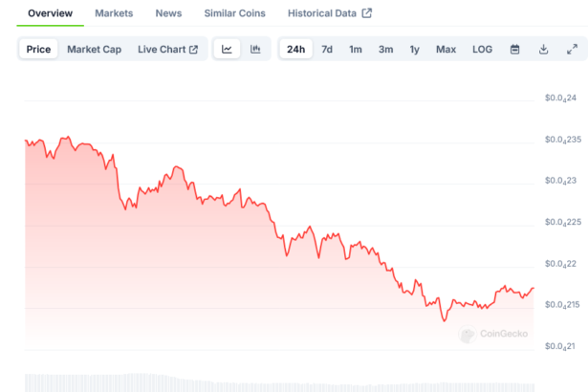The height and width of the screenshot is (392, 588).
Task: Show the Max time range
Action: [446, 50]
